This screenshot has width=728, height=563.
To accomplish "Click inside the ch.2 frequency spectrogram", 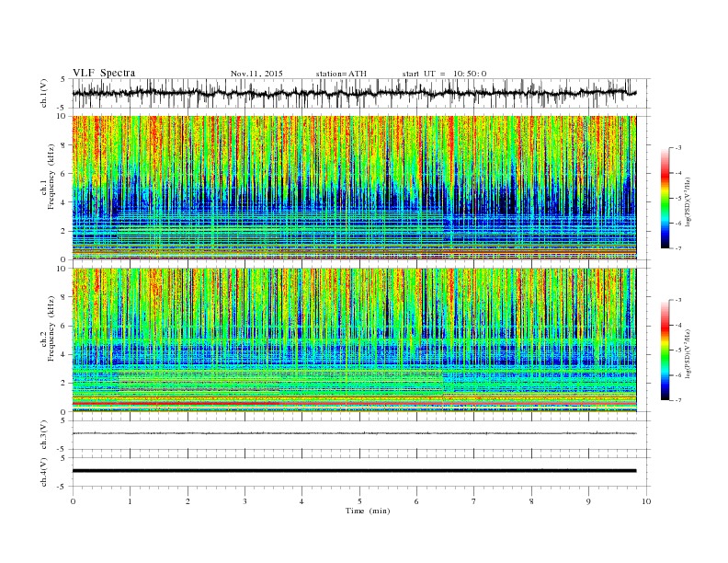I will tap(354, 340).
